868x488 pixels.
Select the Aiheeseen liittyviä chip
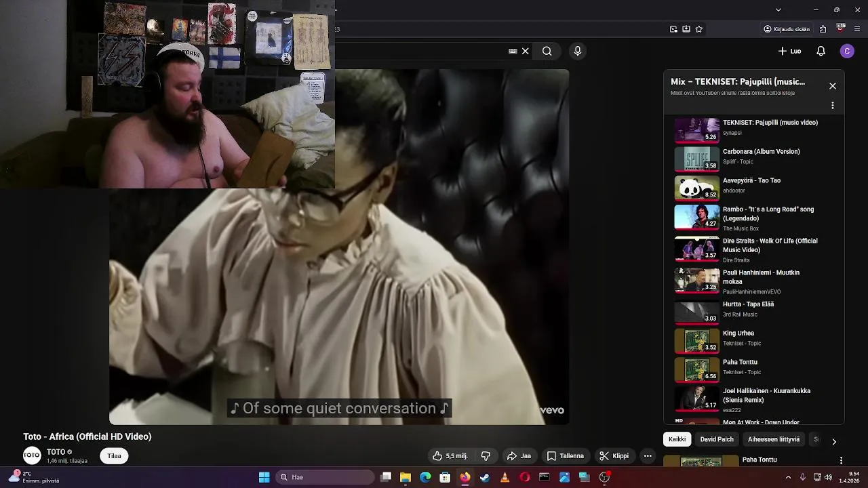click(774, 439)
